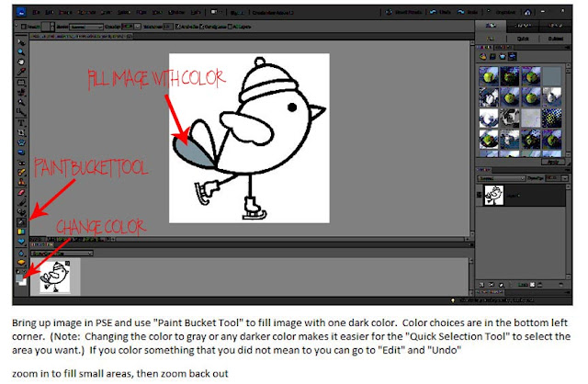Screen dimensions: 588x384
Task: Switch to the Quick edit tab
Action: (523, 39)
